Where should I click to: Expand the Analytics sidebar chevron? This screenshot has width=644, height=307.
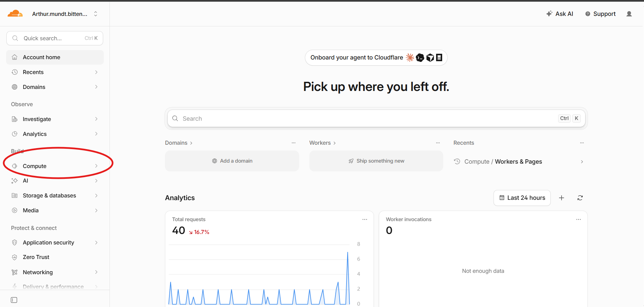click(x=96, y=134)
